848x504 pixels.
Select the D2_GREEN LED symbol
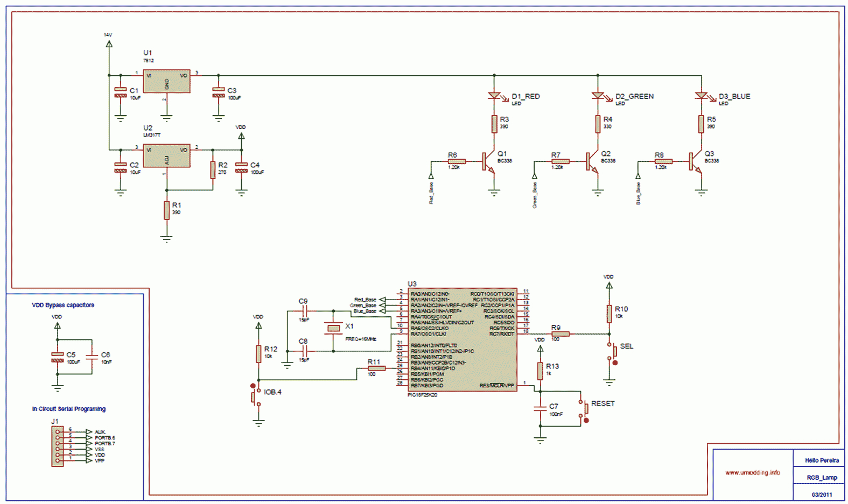click(x=597, y=96)
